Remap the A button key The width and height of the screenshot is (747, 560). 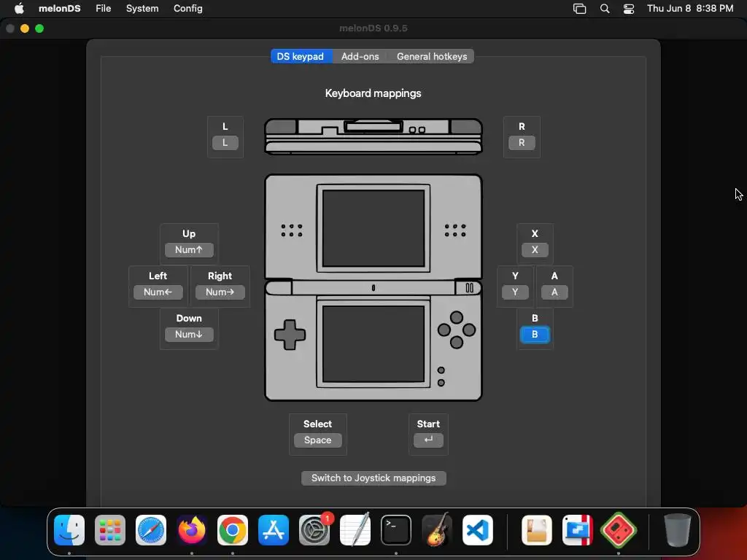[x=554, y=292]
